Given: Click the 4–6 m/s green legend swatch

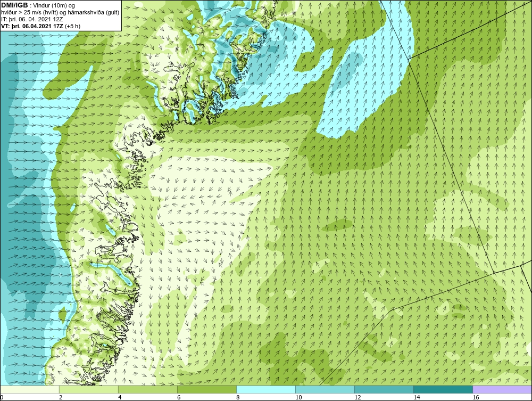Looking at the screenshot, I should [x=147, y=389].
